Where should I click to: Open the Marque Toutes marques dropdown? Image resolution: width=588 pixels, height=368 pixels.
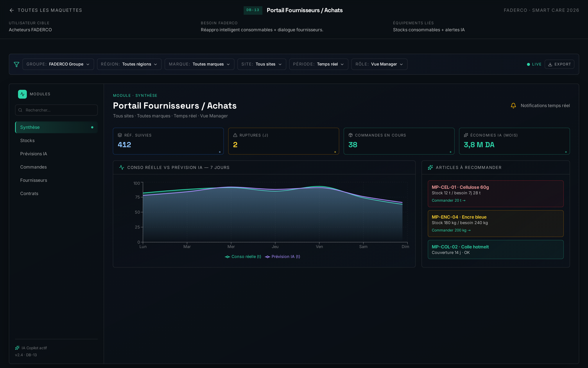pyautogui.click(x=200, y=64)
